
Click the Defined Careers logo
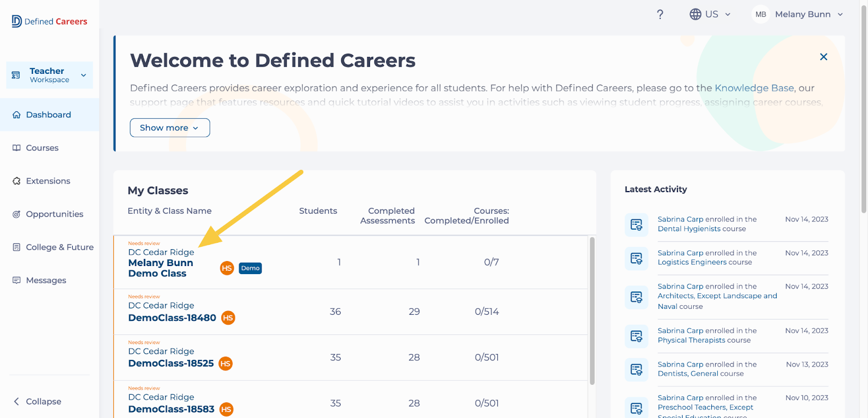click(x=49, y=21)
